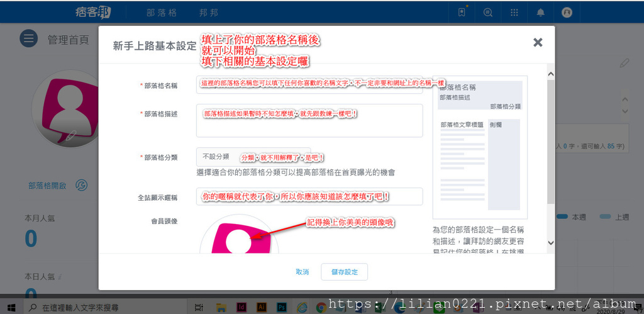Click the dialog's vertical scrollbar thumb

551,142
